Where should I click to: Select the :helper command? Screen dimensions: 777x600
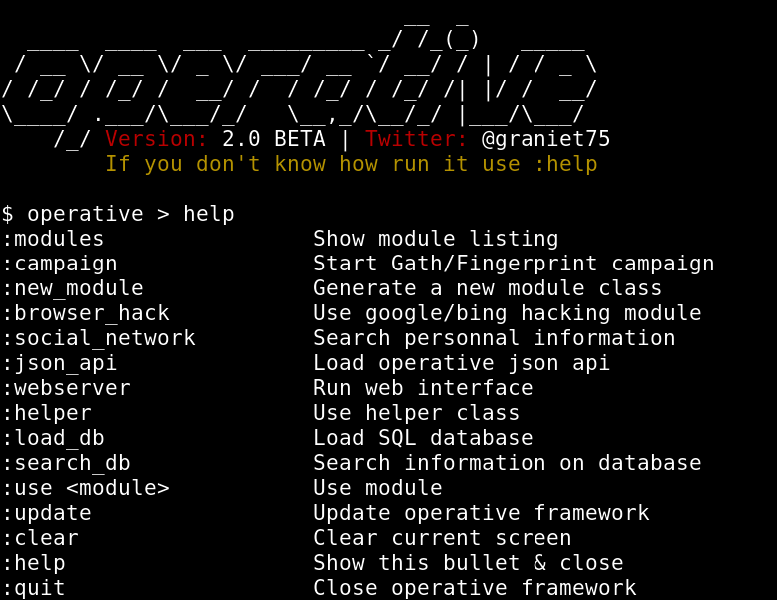(47, 413)
